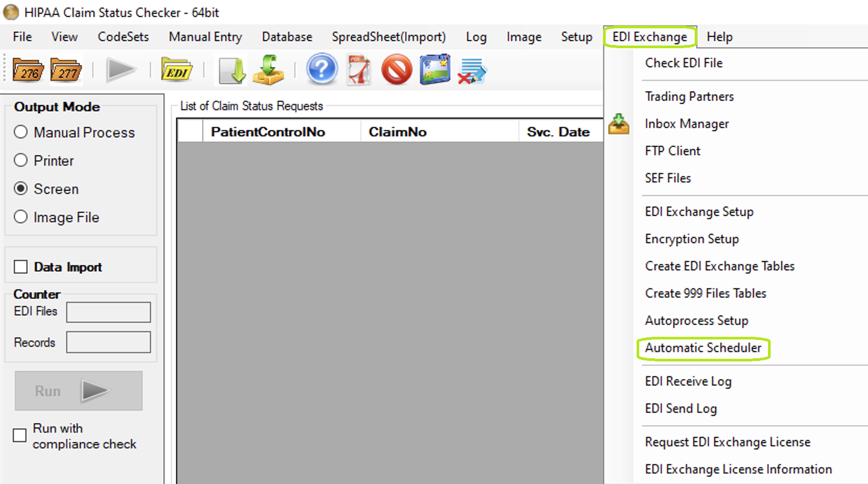Choose Trading Partners menu entry

(x=689, y=96)
